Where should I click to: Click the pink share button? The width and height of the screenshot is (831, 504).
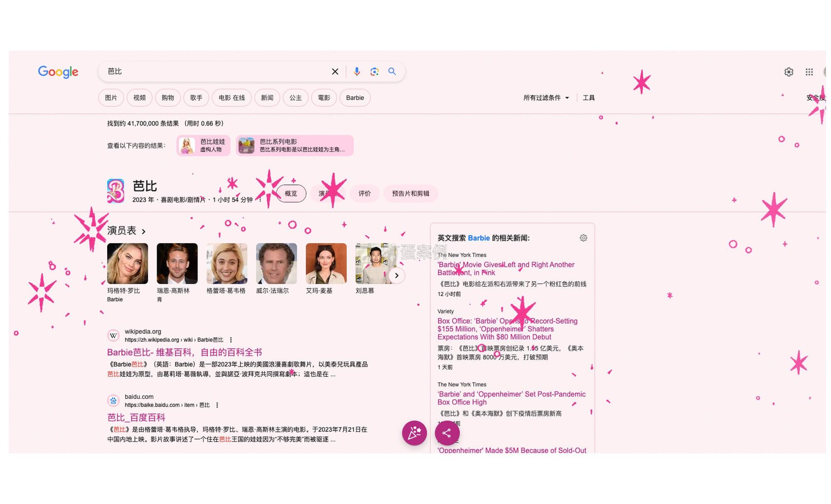tap(447, 433)
